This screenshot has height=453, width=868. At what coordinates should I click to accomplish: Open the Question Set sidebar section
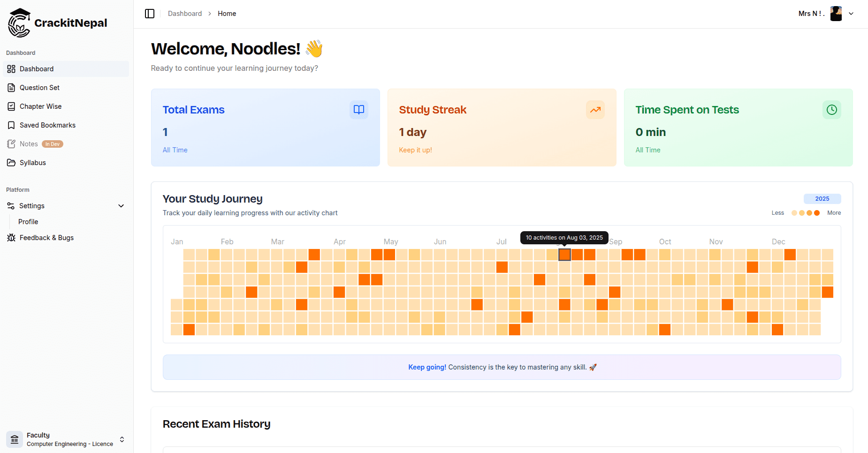pyautogui.click(x=39, y=87)
